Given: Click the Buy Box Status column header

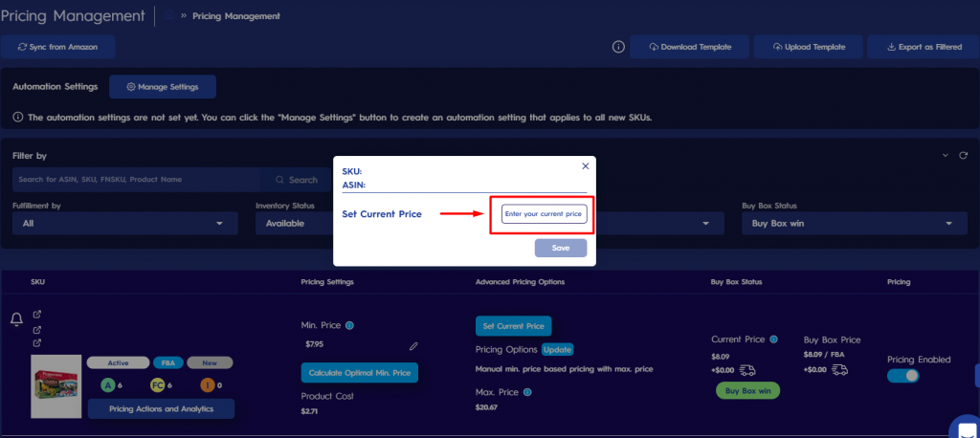Looking at the screenshot, I should tap(736, 282).
